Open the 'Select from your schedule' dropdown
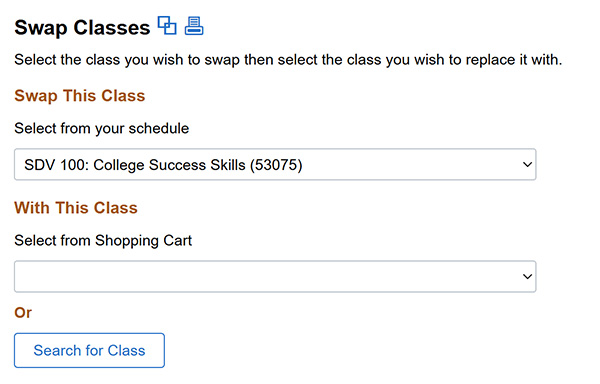600x384 pixels. [275, 164]
